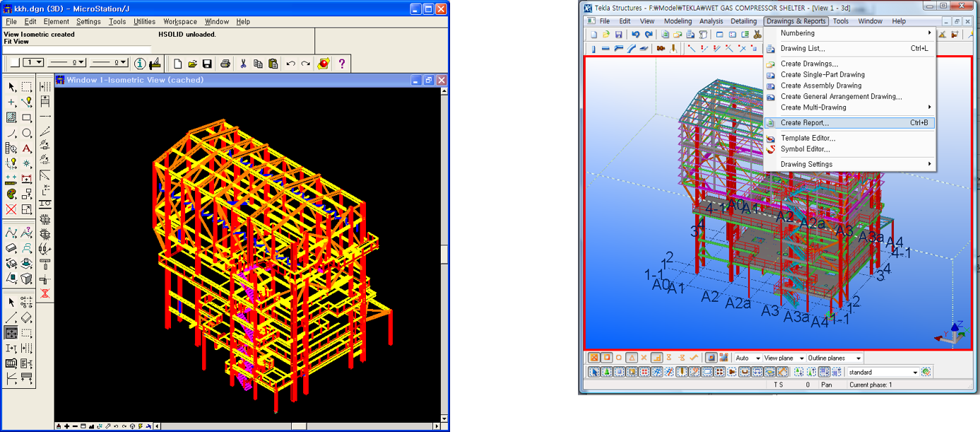Screen dimensions: 980x432
Task: Choose Create Report from the menu
Action: pyautogui.click(x=805, y=123)
